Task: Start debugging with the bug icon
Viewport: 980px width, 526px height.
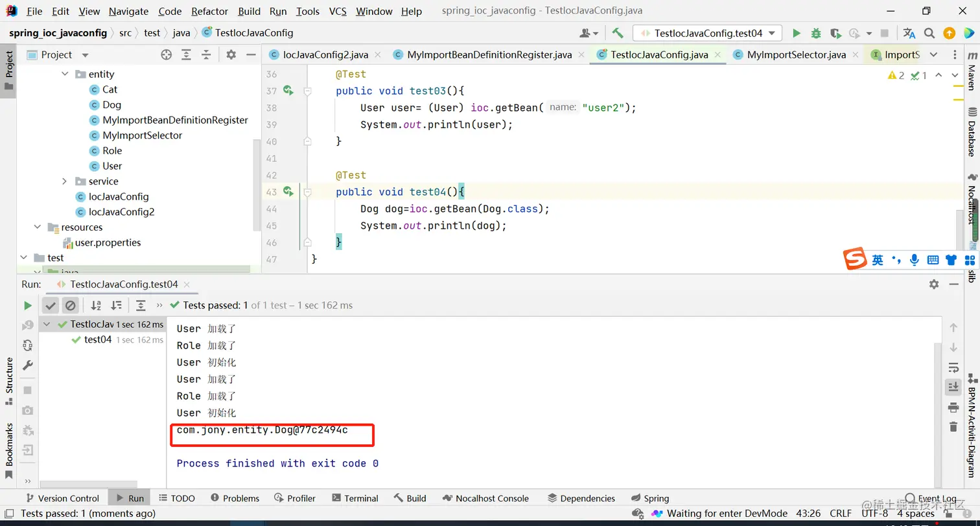Action: [x=816, y=33]
